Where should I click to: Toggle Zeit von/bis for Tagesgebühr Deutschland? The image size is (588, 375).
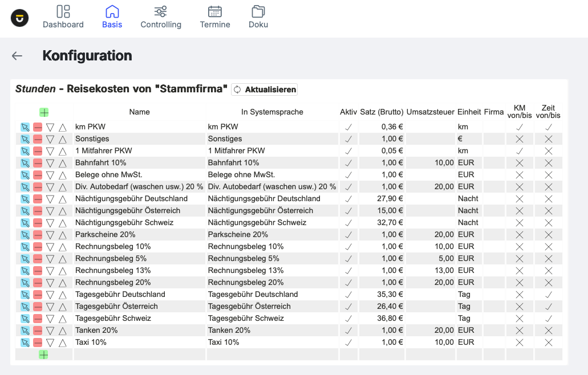548,295
